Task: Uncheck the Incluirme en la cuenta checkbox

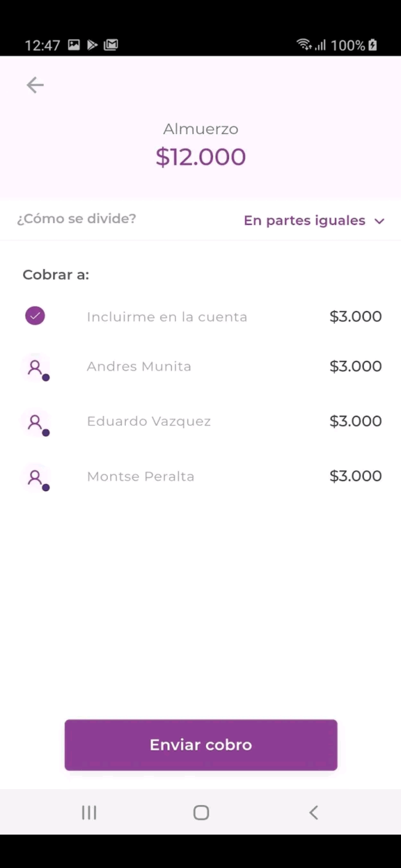Action: coord(35,316)
